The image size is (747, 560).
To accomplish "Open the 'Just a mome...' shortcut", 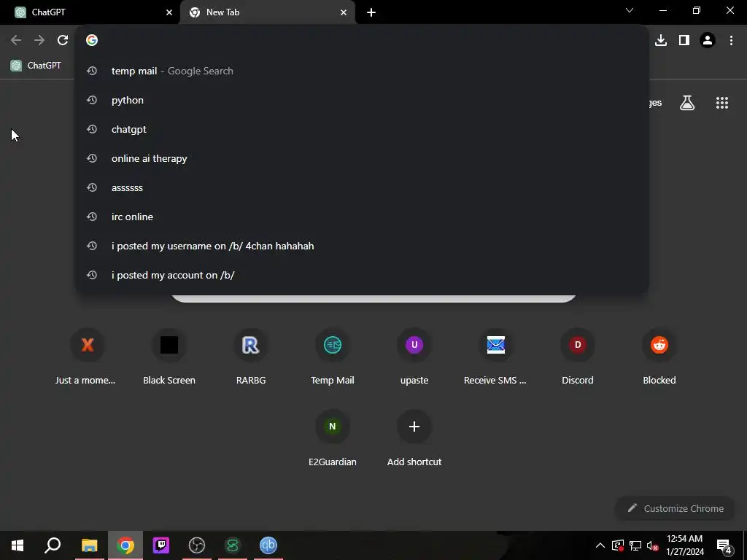I will tap(88, 357).
